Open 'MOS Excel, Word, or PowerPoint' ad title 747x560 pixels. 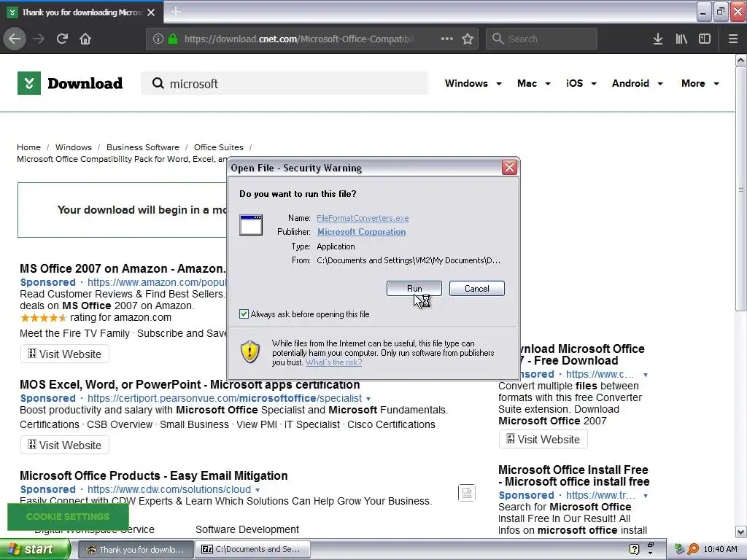[190, 384]
